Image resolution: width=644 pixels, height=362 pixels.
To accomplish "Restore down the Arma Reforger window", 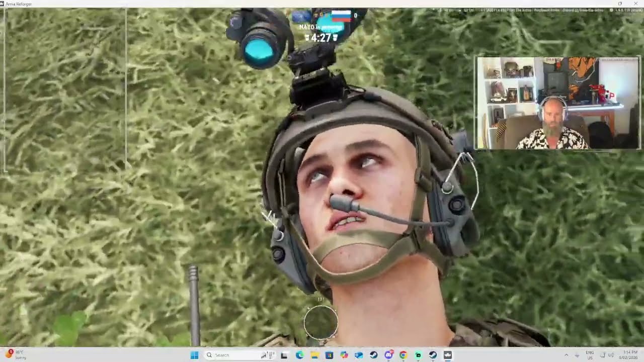I will coord(620,4).
